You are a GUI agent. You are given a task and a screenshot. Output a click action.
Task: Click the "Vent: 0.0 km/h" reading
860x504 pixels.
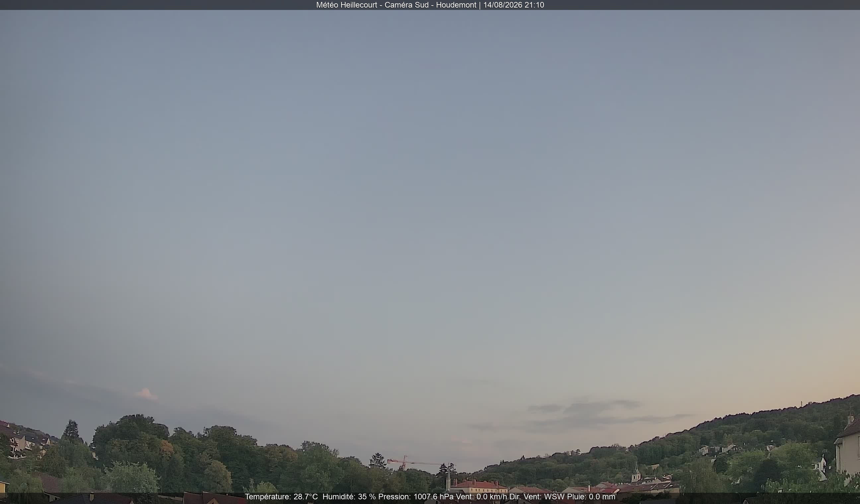pos(481,497)
